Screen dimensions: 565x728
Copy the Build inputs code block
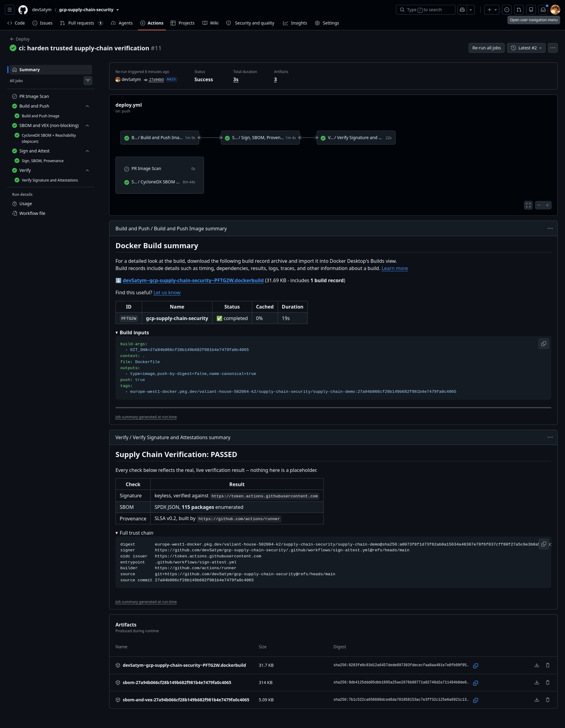(544, 344)
